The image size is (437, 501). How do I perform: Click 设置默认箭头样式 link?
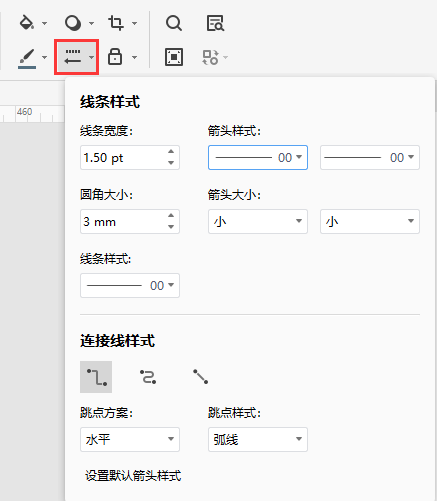133,476
